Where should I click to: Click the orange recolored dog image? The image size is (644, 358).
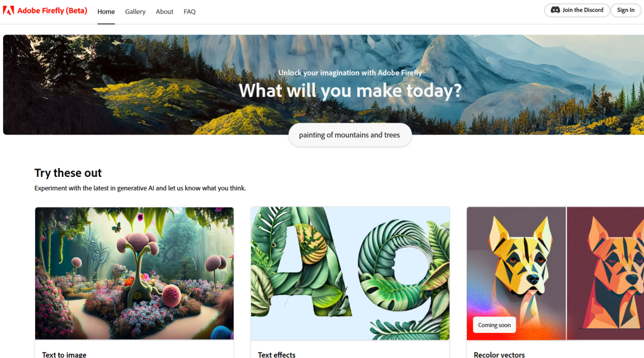[x=605, y=273]
